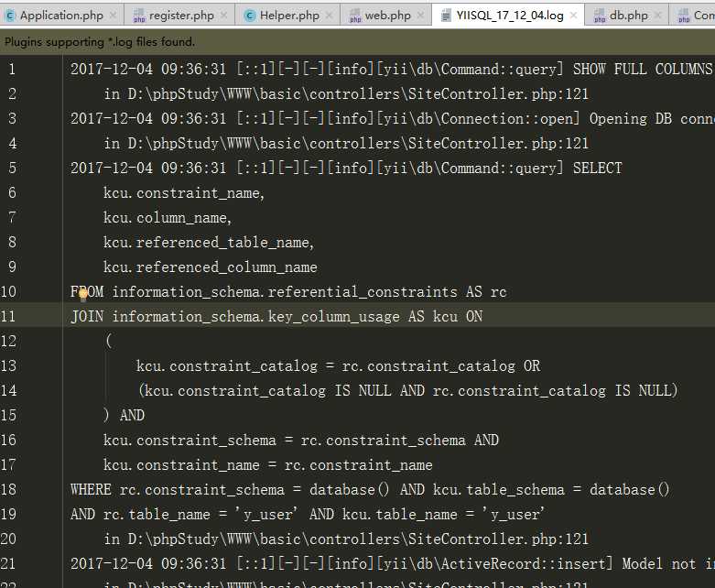Click 'IS NULL AND' on line 14
This screenshot has width=715, height=588.
(379, 390)
